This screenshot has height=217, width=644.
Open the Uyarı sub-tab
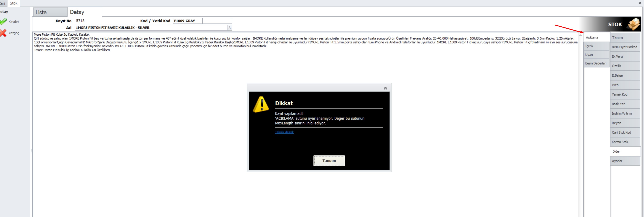coord(596,55)
